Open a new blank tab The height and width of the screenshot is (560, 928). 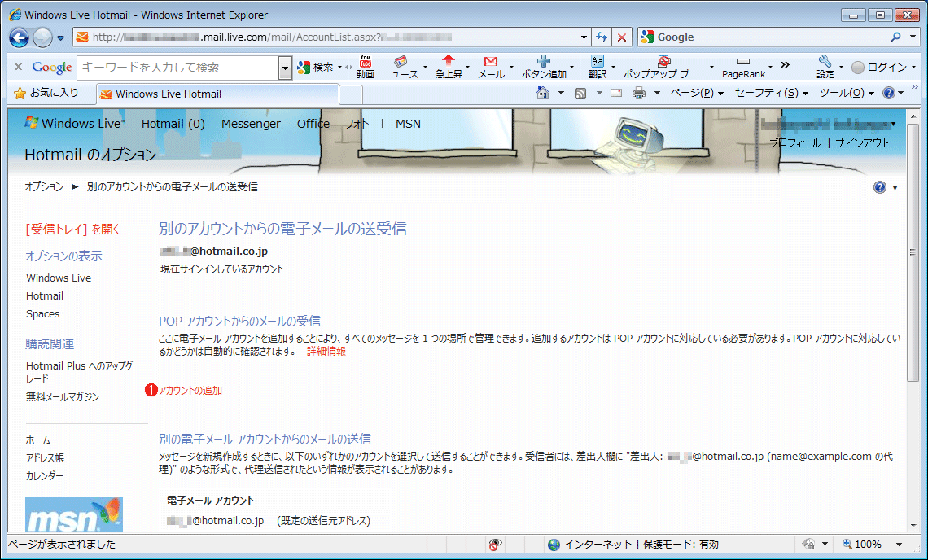(350, 94)
